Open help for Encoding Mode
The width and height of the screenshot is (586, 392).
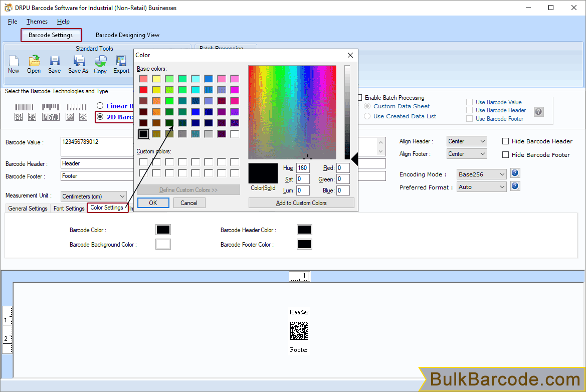pyautogui.click(x=515, y=173)
